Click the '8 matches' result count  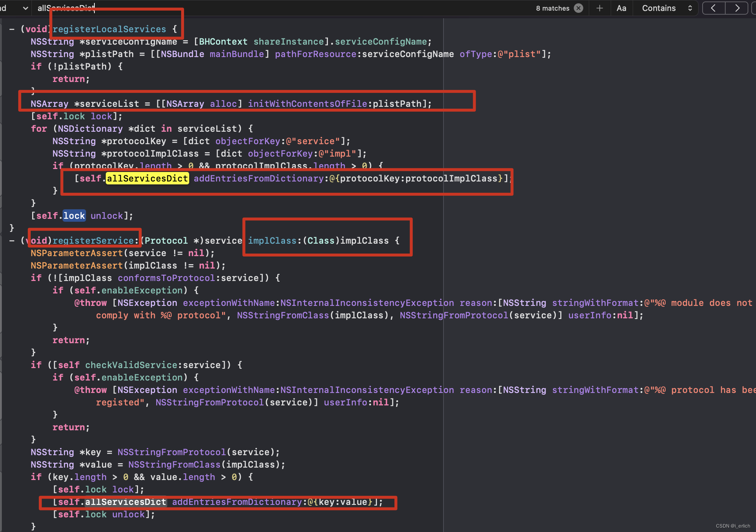[553, 8]
